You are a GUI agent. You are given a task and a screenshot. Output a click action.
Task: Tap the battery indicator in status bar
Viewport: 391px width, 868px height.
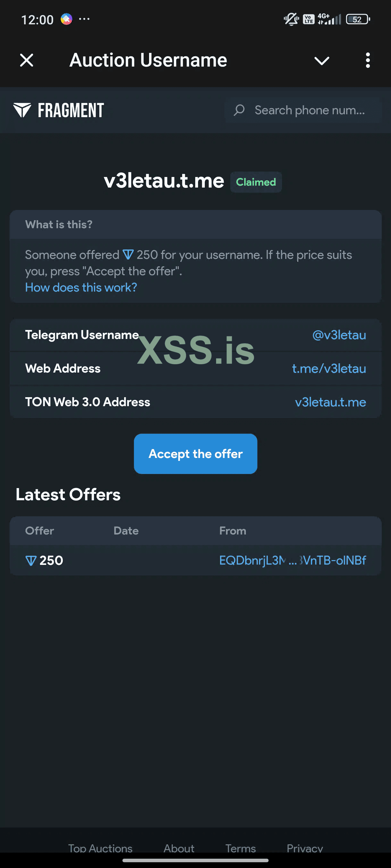[358, 19]
